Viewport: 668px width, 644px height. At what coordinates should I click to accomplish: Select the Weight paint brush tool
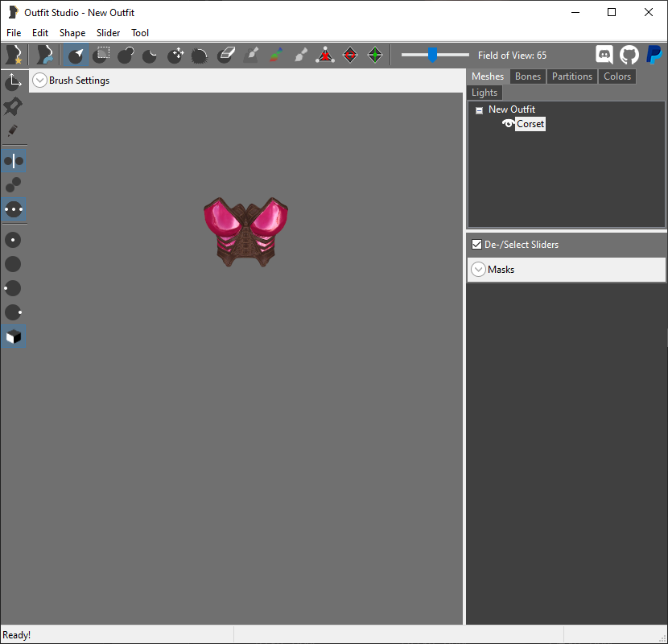point(251,55)
